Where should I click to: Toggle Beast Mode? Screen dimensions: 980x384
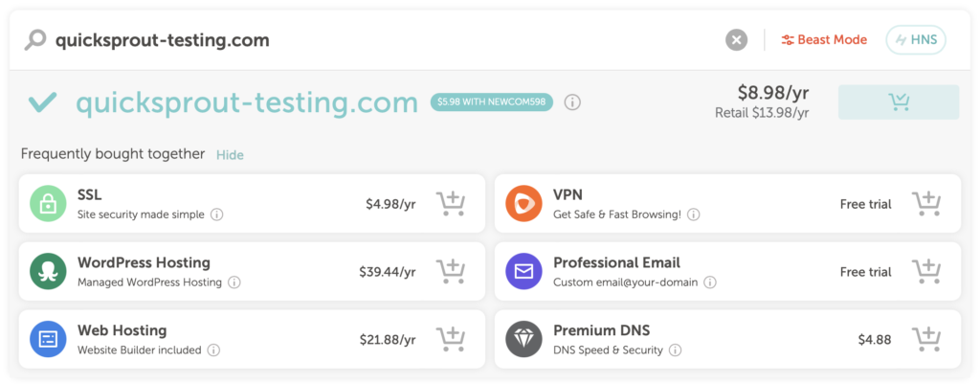click(x=824, y=40)
